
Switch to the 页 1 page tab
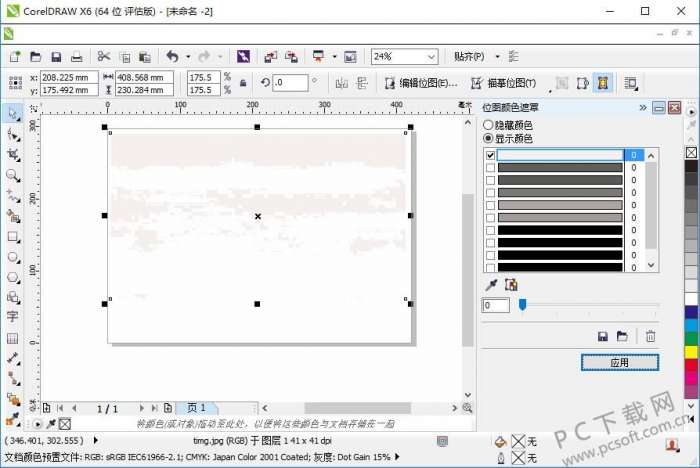click(196, 408)
